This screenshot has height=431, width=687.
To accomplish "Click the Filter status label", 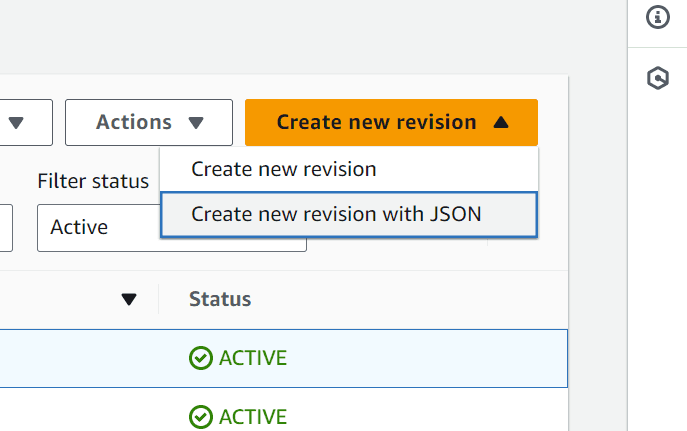I will [x=93, y=181].
